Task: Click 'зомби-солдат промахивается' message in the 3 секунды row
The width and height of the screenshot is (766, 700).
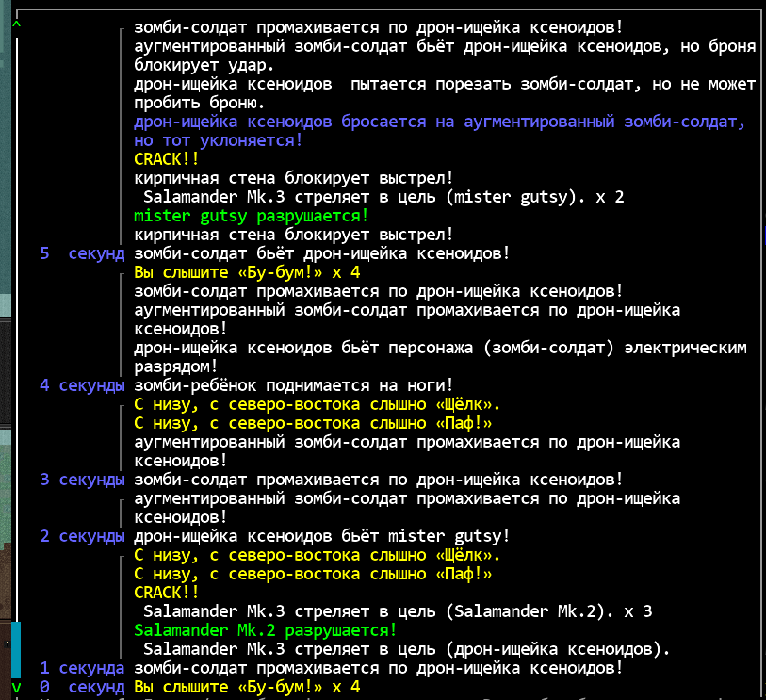Action: pyautogui.click(x=379, y=480)
